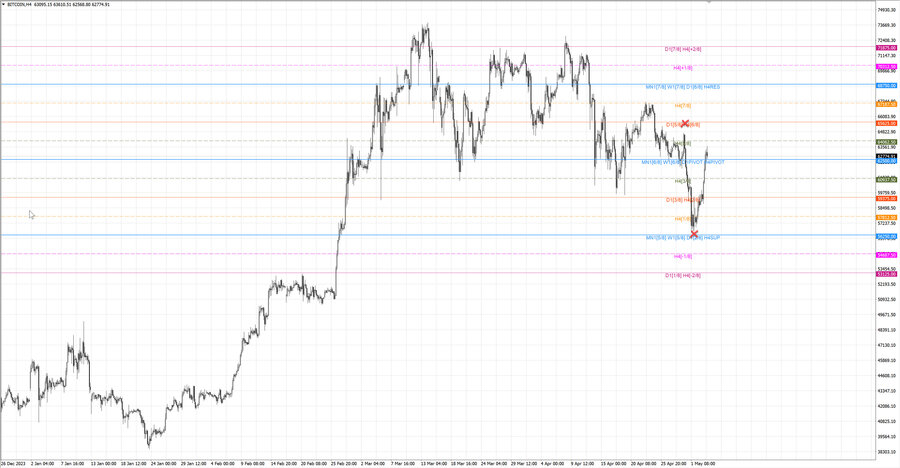Click the 59375.00 red price tag
This screenshot has height=468, width=900.
click(887, 199)
